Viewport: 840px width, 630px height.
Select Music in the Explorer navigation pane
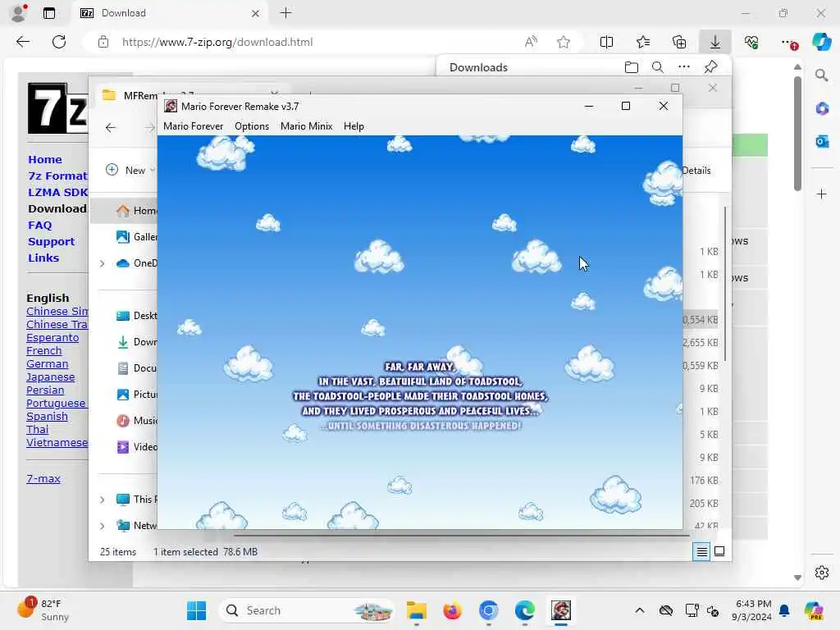tap(137, 421)
